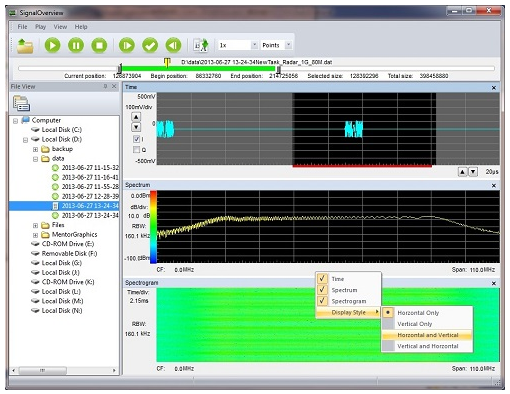Select file 2013-06-27 12-28-39
Image resolution: width=510 pixels, height=394 pixels.
85,196
